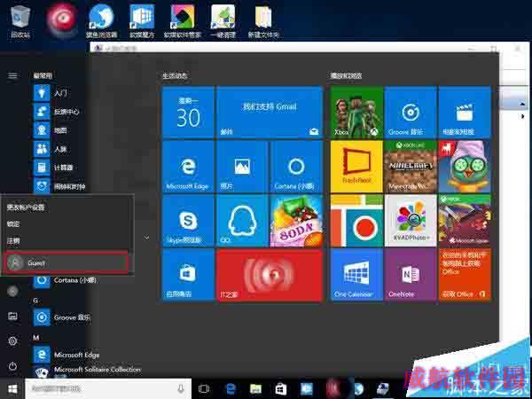Open the blue window-grid cube desktop shortcut
The image size is (532, 399).
[x=142, y=21]
